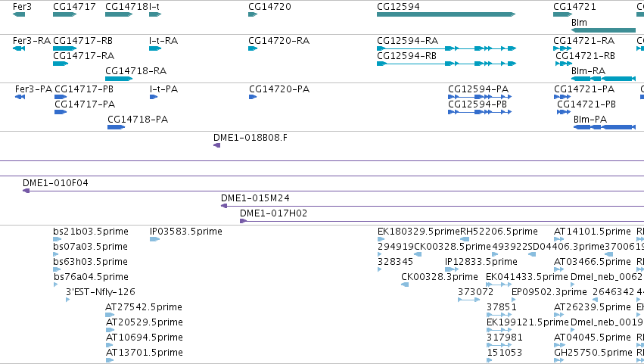The height and width of the screenshot is (364, 644).
Task: Select the Blm-RA transcript
Action: [603, 79]
